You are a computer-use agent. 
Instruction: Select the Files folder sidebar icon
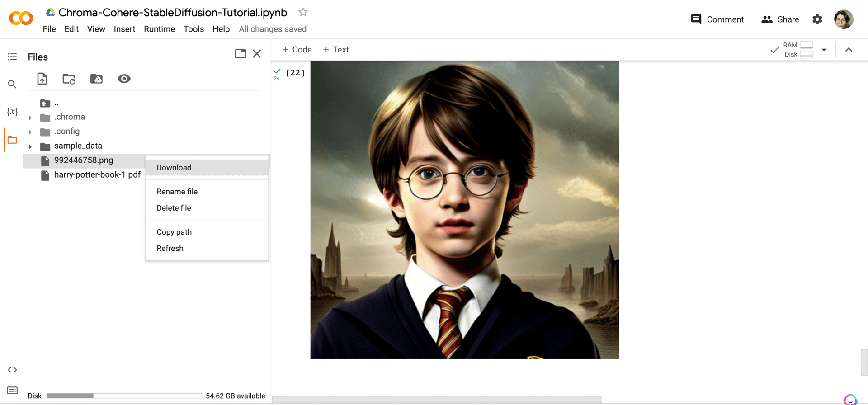pos(12,140)
